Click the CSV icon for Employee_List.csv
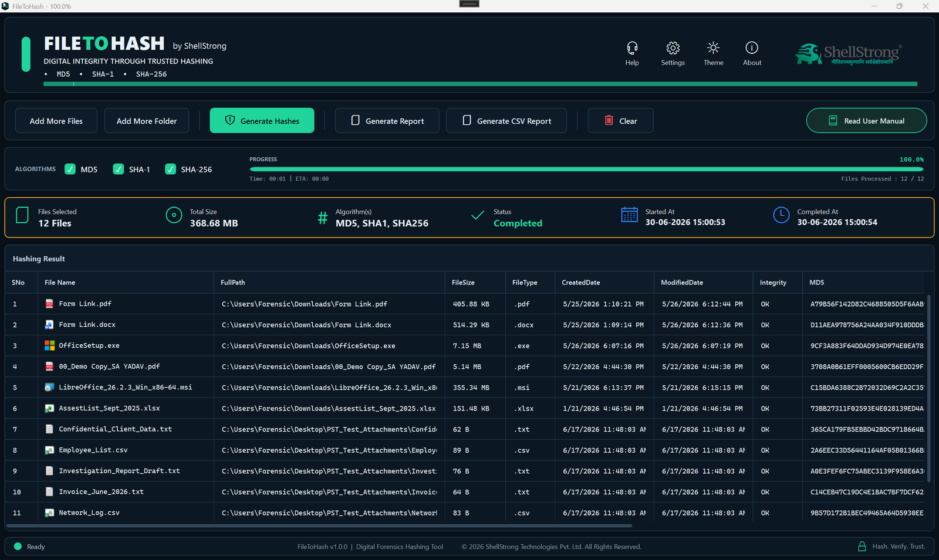The image size is (939, 560). [50, 450]
